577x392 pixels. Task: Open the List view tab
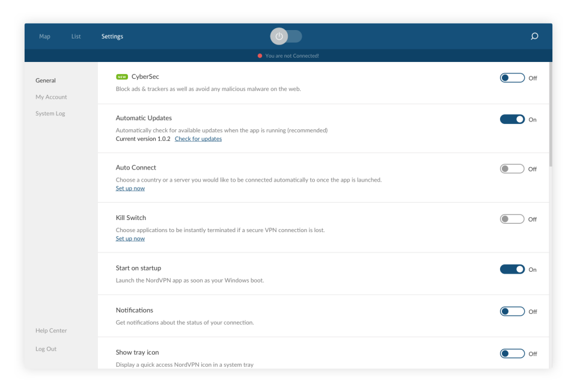[76, 36]
